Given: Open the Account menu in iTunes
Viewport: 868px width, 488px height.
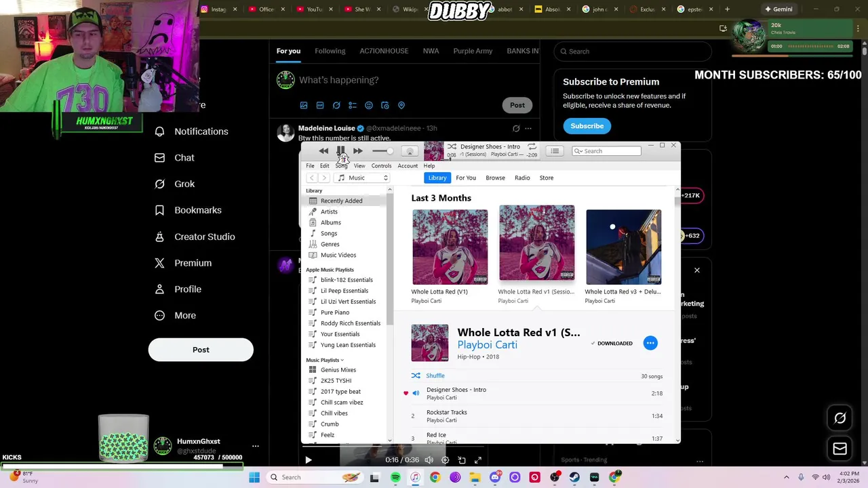Looking at the screenshot, I should point(408,166).
